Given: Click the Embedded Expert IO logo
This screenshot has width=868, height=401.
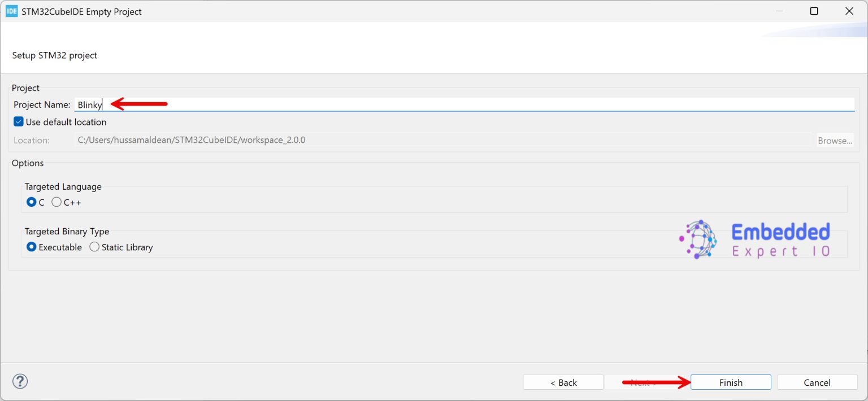Looking at the screenshot, I should [x=755, y=239].
